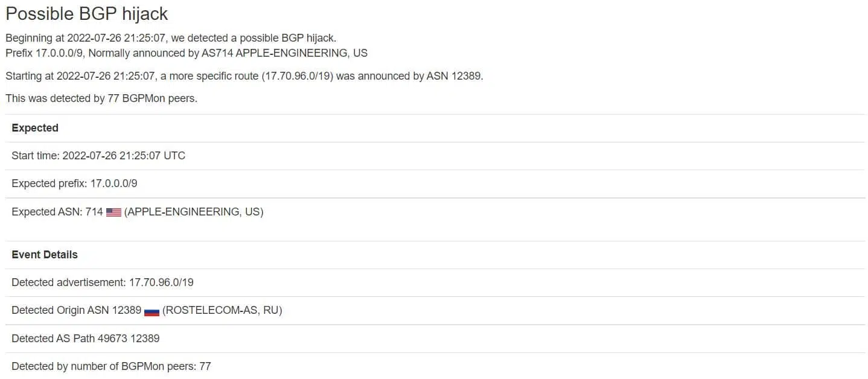Click the Expected prefix 17.0.0.0/9 row
Viewport: 868px width, 379px height.
435,183
